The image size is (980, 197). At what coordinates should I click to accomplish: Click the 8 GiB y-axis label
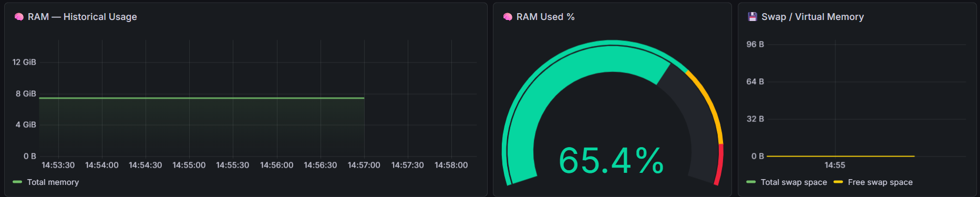(26, 94)
